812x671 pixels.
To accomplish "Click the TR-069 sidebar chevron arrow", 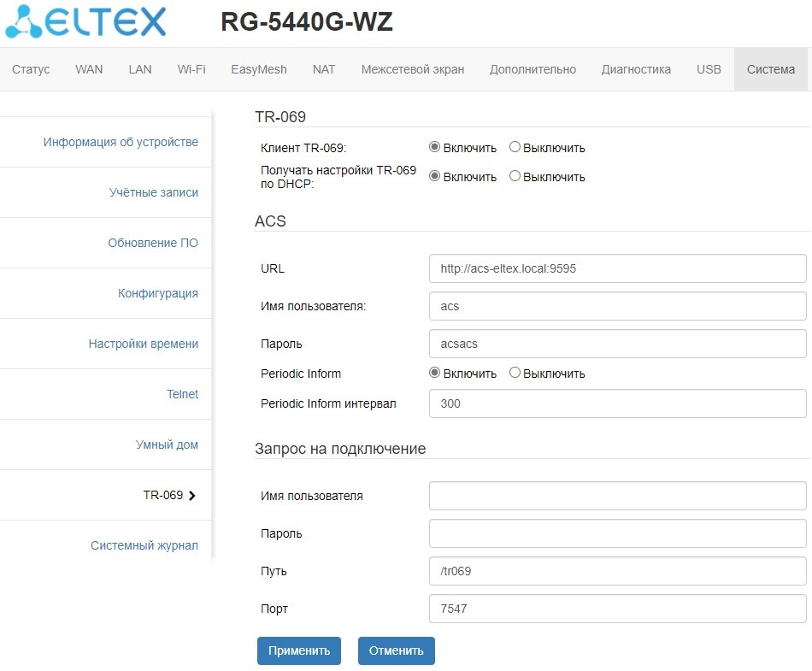I will coord(191,496).
